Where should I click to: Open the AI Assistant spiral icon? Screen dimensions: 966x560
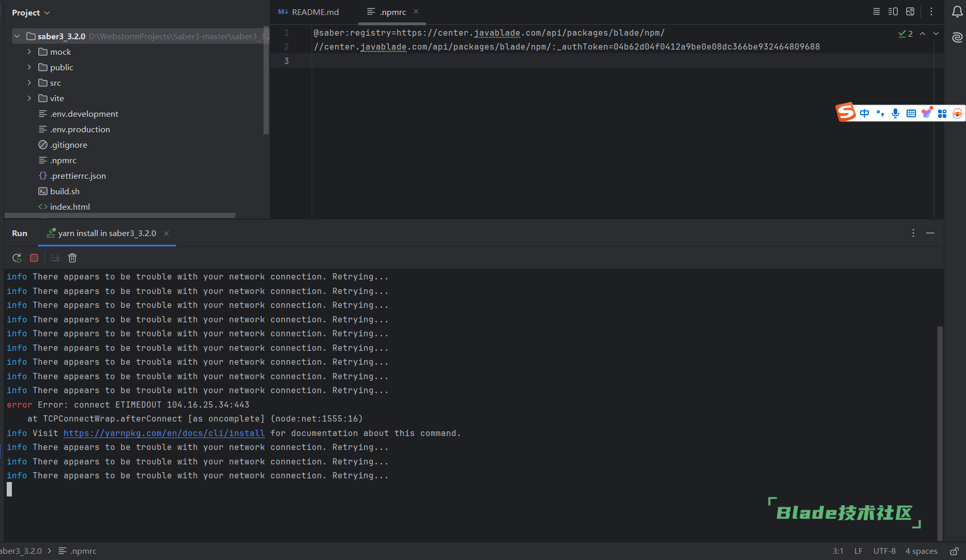(957, 37)
